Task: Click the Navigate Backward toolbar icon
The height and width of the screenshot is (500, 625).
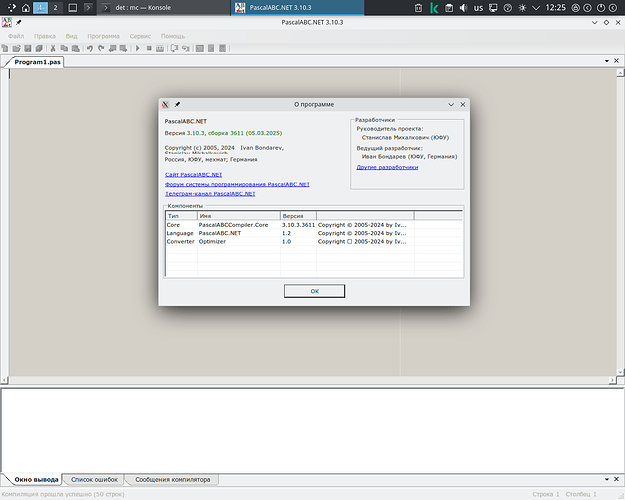Action: point(112,48)
